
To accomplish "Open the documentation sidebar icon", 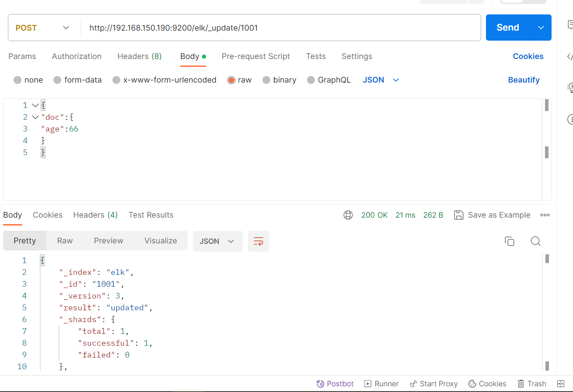I will 570,25.
